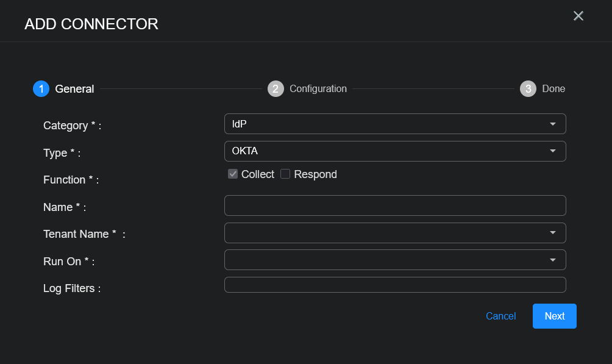Close the Add Connector dialog
This screenshot has height=364, width=612.
point(578,16)
